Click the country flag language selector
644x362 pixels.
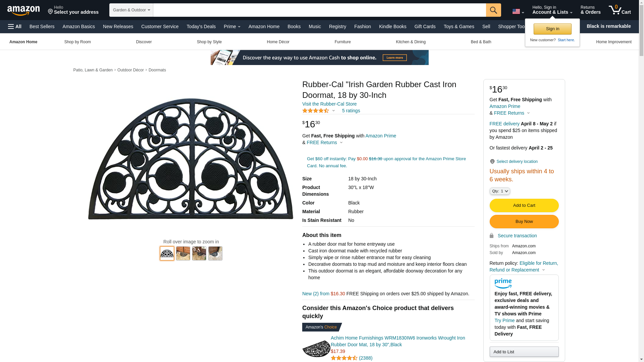tap(518, 12)
